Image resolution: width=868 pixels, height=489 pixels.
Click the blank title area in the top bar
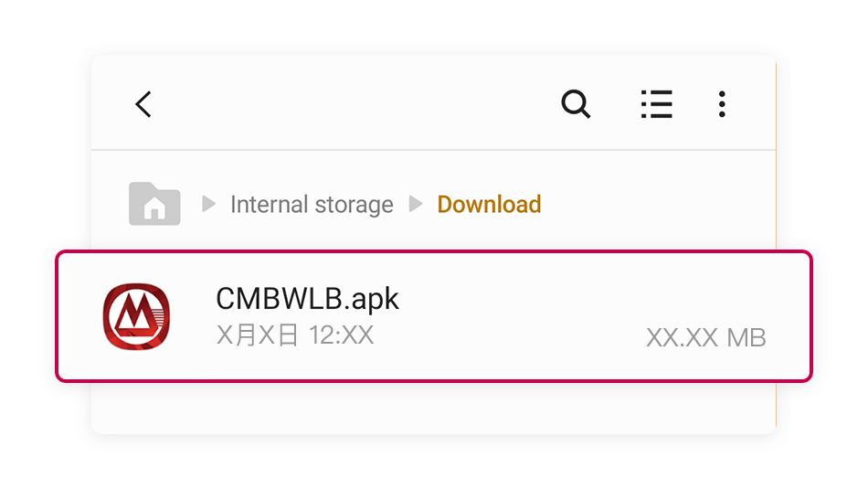coord(355,104)
